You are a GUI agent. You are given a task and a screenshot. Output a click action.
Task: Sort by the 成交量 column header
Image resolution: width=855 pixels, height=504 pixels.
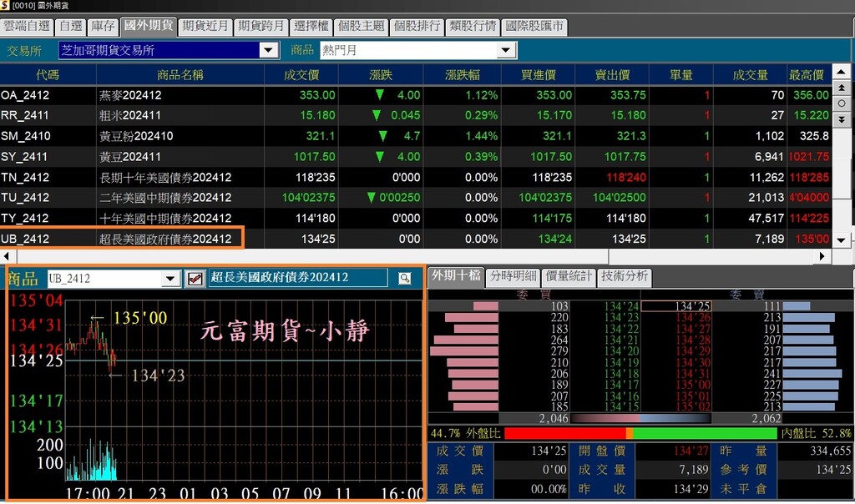(750, 74)
